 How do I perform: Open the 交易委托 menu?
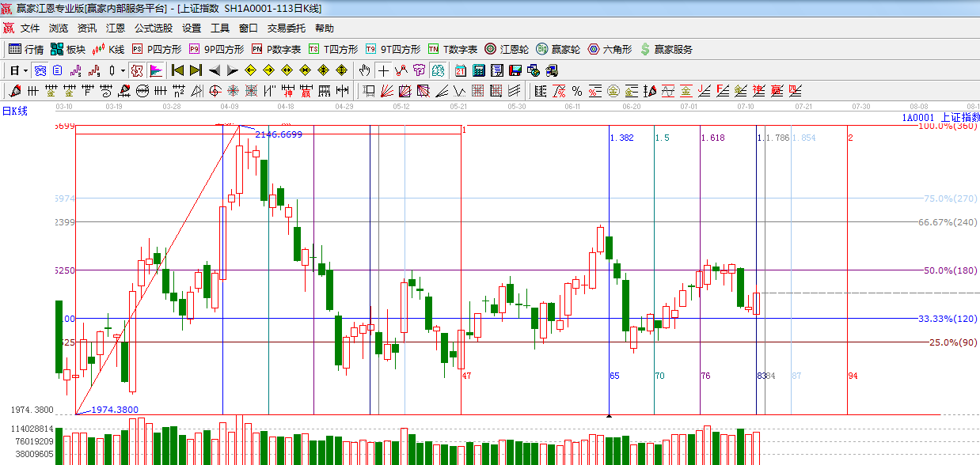click(x=286, y=28)
